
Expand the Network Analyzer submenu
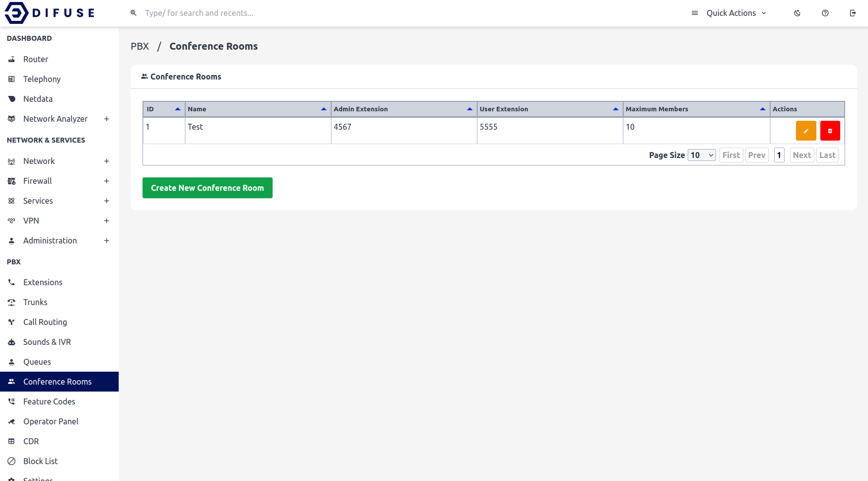106,119
